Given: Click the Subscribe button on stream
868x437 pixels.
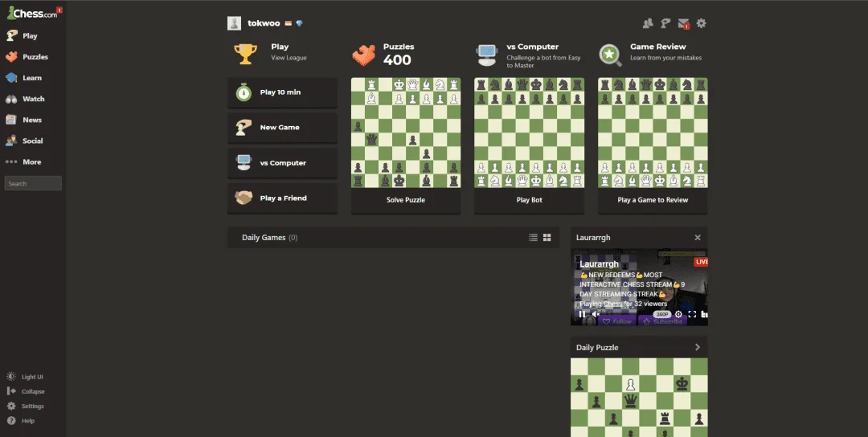Looking at the screenshot, I should point(662,321).
